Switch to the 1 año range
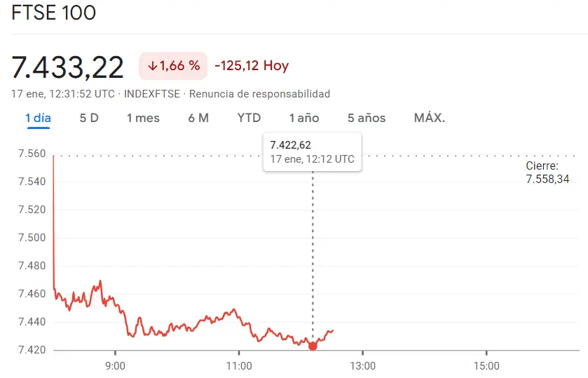Viewport: 588px width, 378px height. (x=304, y=118)
